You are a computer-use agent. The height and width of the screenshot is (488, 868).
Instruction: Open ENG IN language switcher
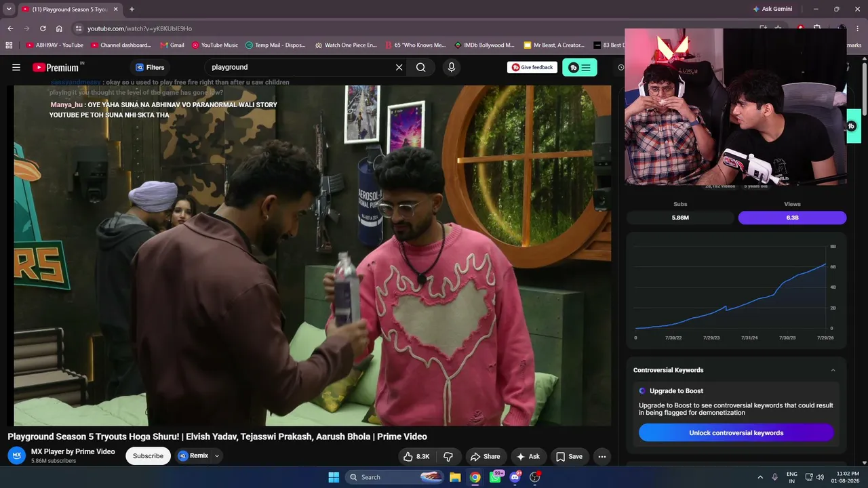coord(792,477)
